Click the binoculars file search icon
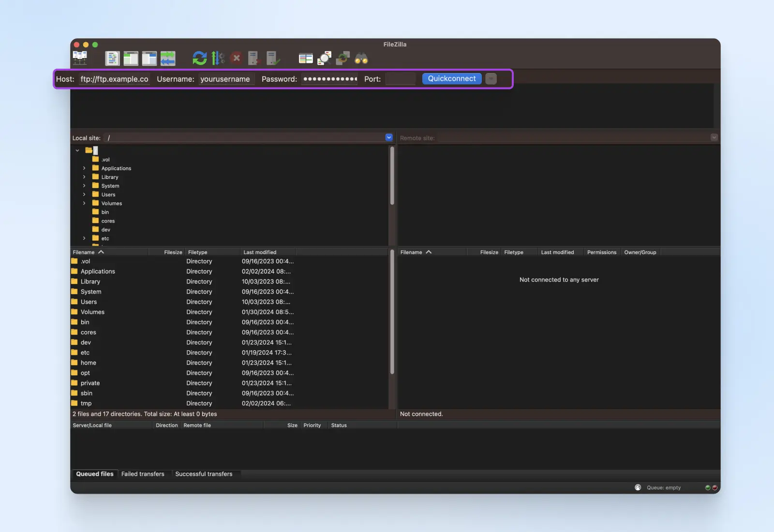The image size is (774, 532). [361, 59]
